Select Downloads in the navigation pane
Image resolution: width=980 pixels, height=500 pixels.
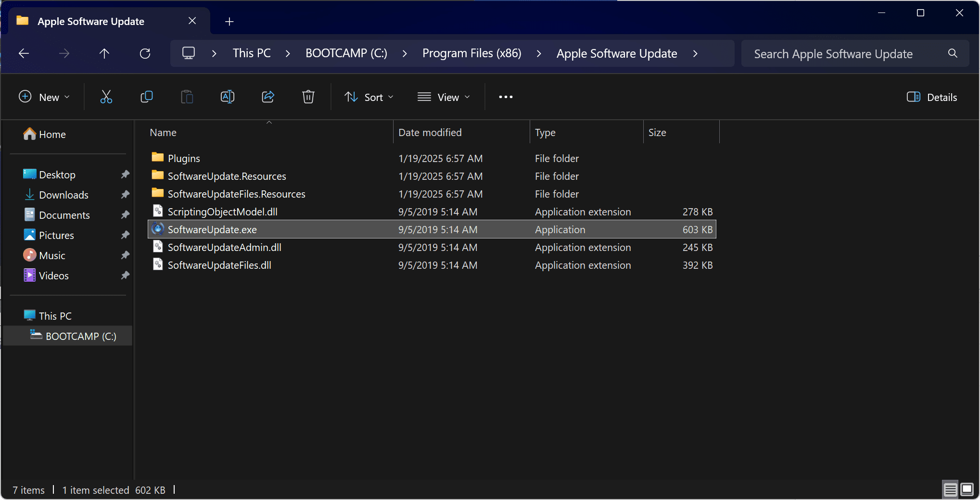point(64,195)
